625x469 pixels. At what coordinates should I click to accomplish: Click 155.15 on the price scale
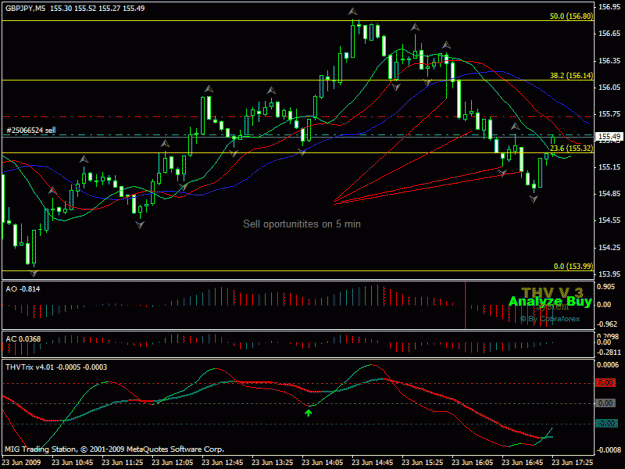pos(609,167)
